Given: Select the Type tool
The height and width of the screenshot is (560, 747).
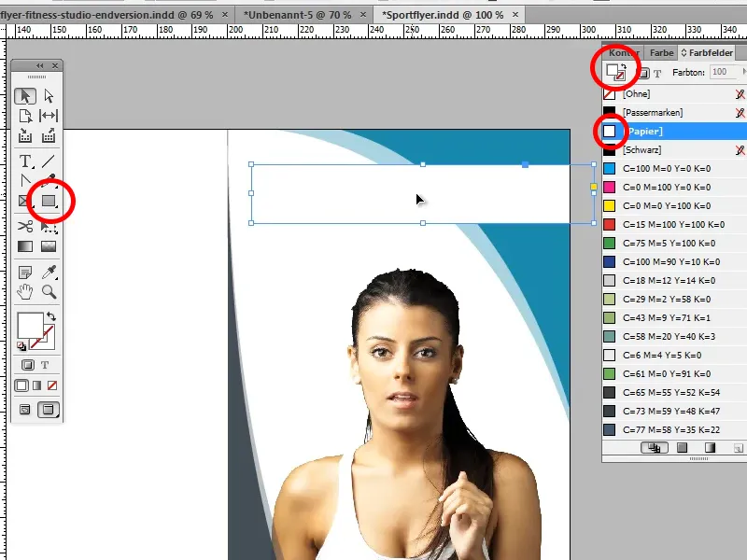Looking at the screenshot, I should (25, 161).
